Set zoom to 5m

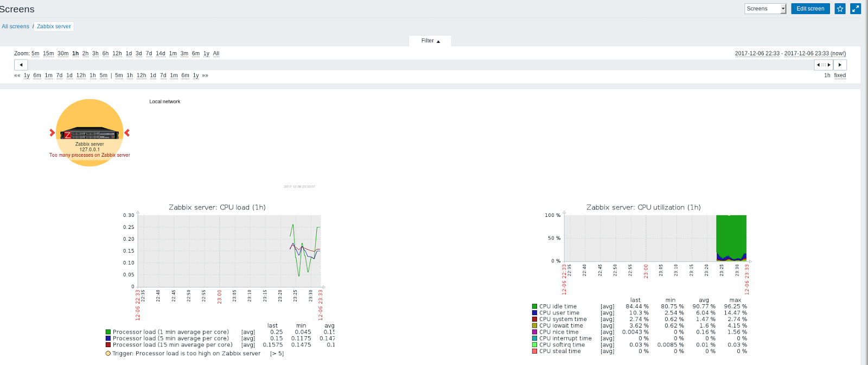point(35,53)
